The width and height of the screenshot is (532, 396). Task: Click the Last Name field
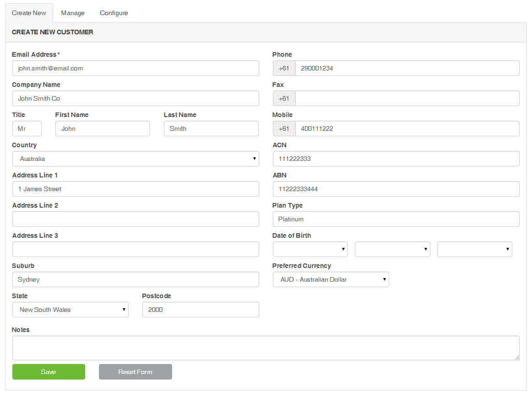click(211, 128)
